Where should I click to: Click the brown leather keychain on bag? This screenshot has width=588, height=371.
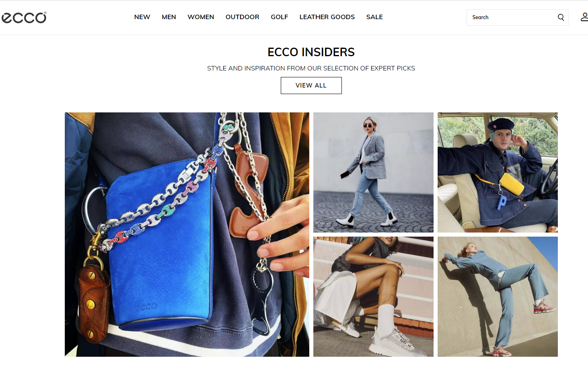tap(95, 303)
